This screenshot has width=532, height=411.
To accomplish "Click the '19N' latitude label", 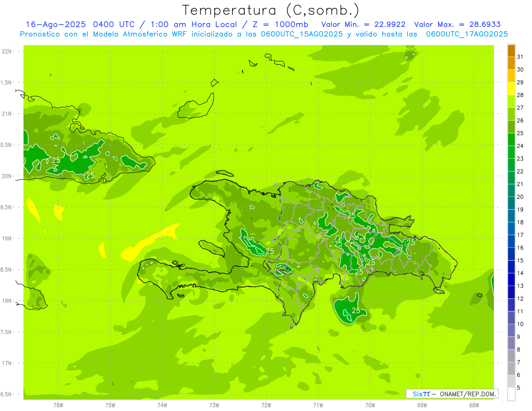I will [x=7, y=239].
